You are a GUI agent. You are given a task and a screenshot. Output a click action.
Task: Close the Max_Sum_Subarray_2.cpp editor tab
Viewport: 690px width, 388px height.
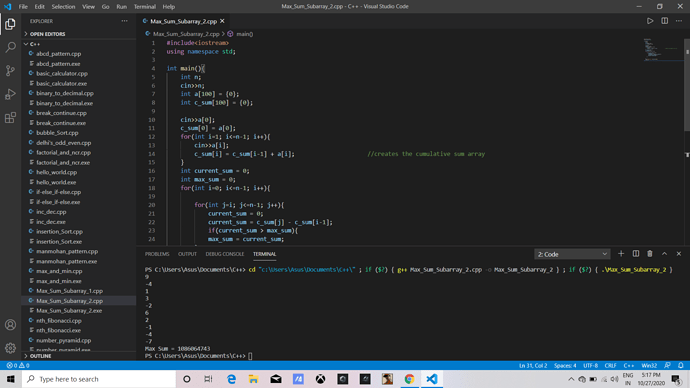[x=222, y=21]
